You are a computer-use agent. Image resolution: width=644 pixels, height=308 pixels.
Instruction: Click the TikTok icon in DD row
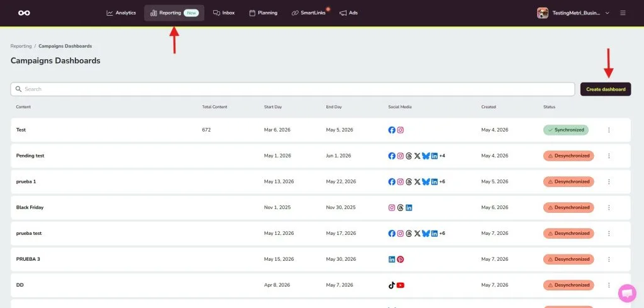click(x=392, y=285)
